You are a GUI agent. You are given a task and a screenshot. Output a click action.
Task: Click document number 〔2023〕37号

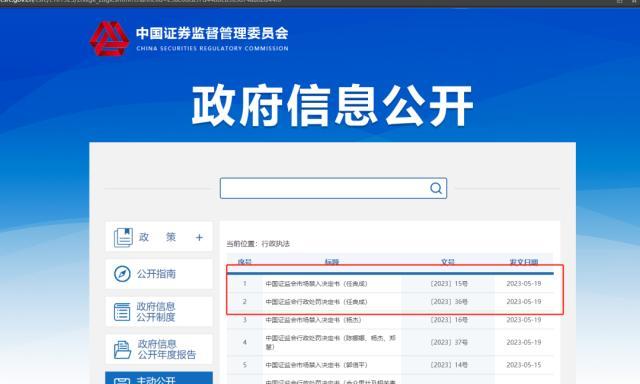point(449,342)
